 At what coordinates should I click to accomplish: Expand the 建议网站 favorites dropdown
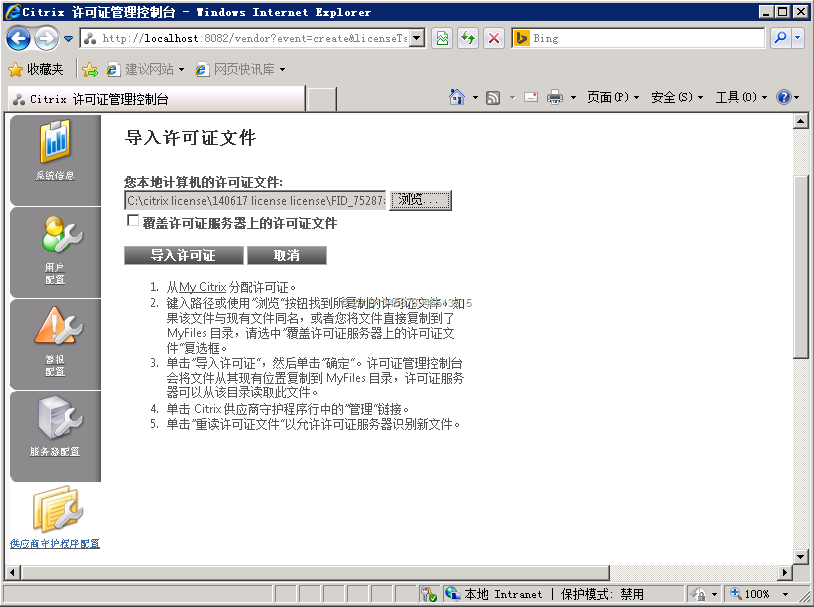point(181,69)
